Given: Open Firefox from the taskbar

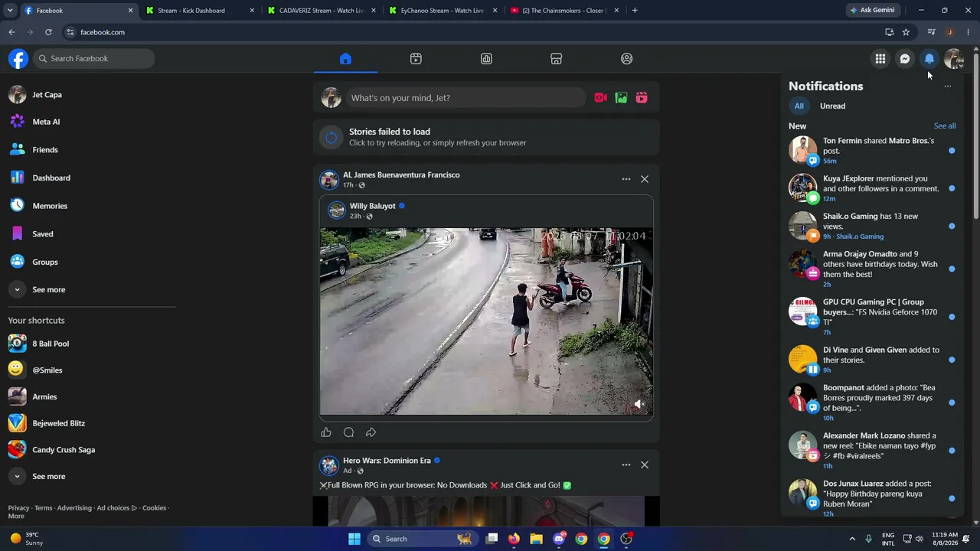Looking at the screenshot, I should [x=514, y=539].
